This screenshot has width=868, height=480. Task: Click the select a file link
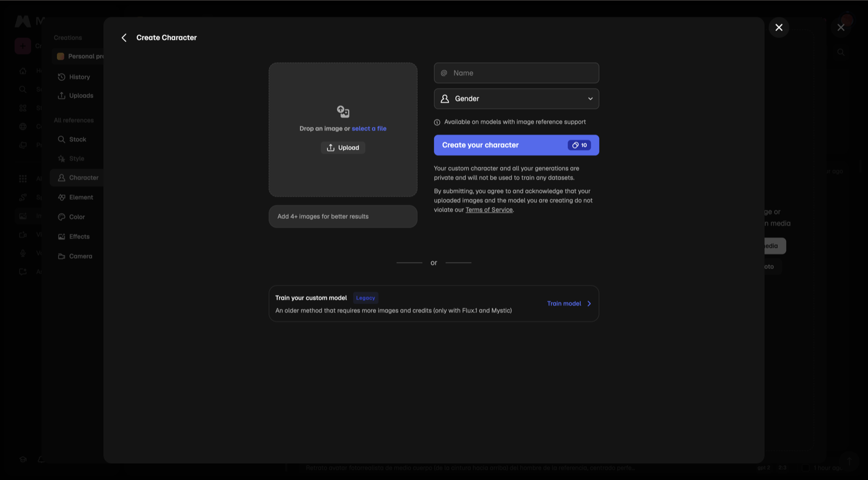[x=369, y=129]
